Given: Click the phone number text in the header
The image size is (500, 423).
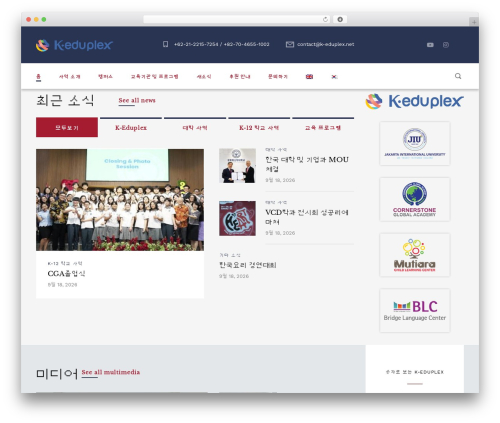Looking at the screenshot, I should tap(222, 44).
